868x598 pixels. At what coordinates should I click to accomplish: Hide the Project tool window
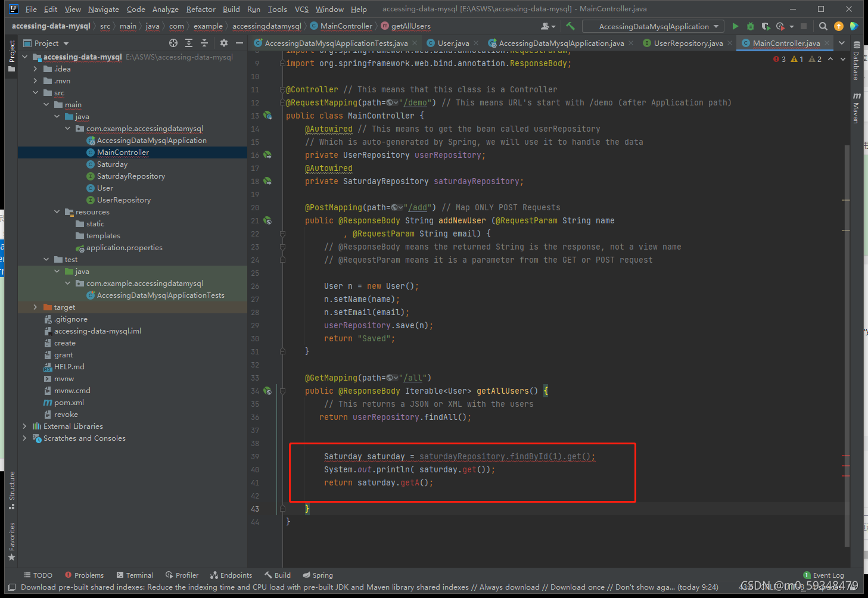[240, 43]
